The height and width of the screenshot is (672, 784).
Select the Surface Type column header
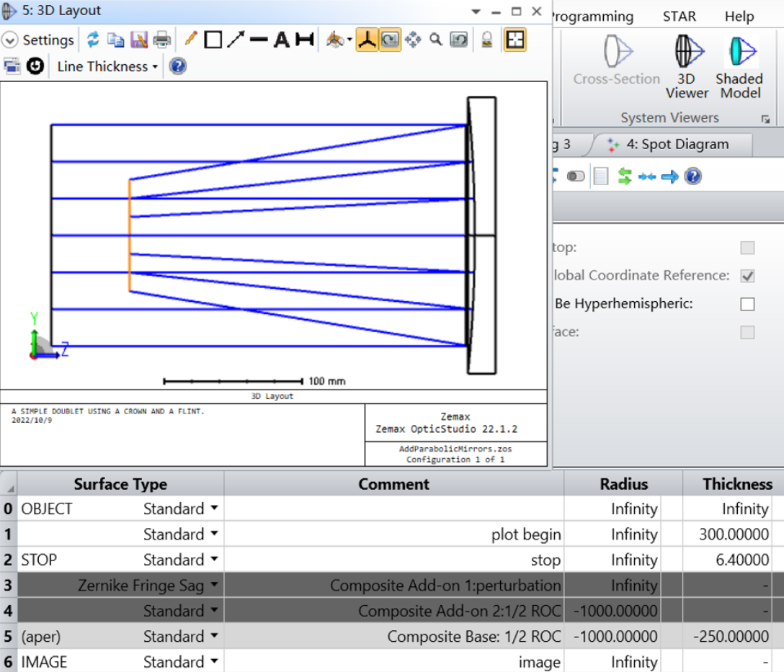120,484
